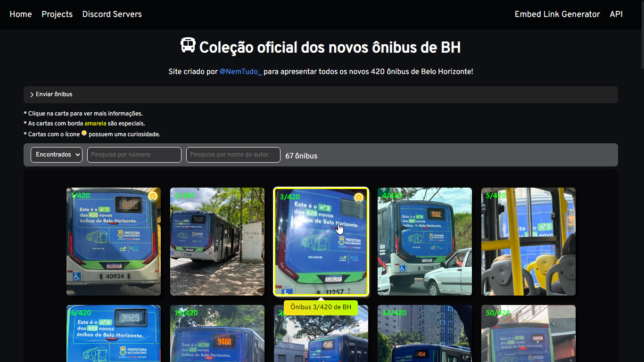644x362 pixels.
Task: Click the yellow word "amarela" in the instructions
Action: [95, 123]
